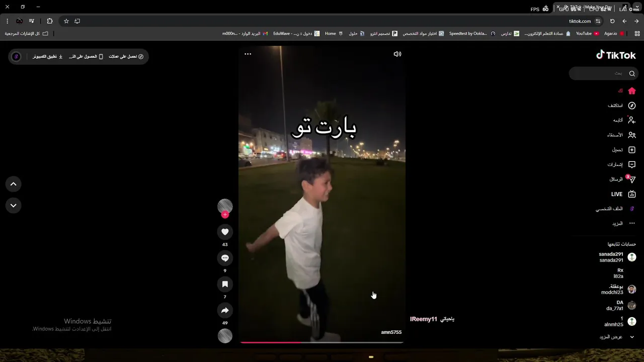Go to the next video with down chevron
The width and height of the screenshot is (644, 362).
[x=14, y=205]
